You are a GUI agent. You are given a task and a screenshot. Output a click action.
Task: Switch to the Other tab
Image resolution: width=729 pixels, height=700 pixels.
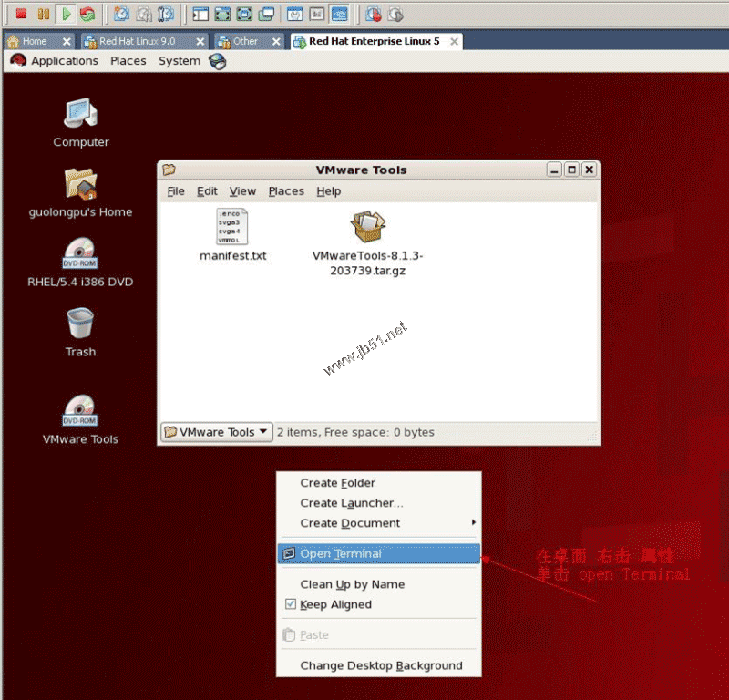(x=245, y=41)
